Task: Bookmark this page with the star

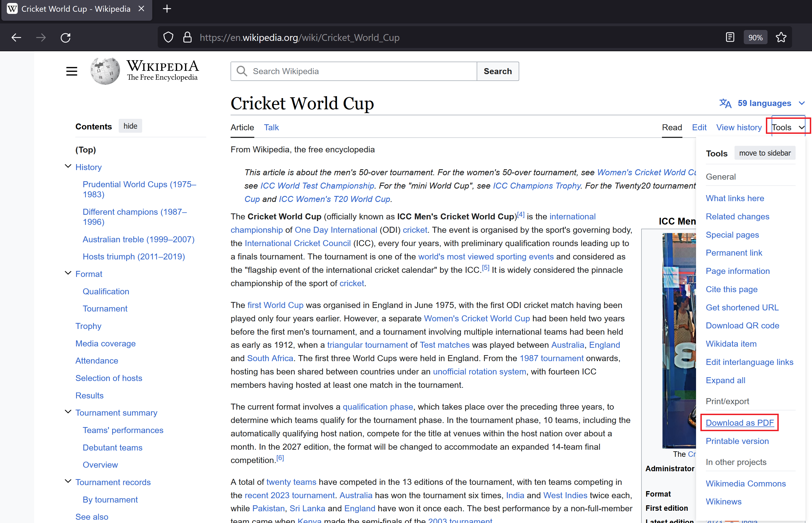Action: click(781, 37)
